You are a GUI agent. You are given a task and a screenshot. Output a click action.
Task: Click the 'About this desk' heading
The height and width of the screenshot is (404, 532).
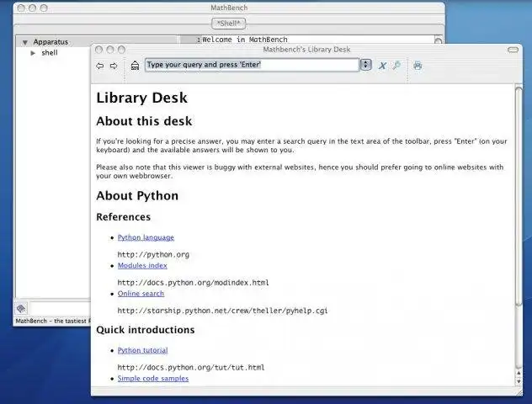point(144,121)
